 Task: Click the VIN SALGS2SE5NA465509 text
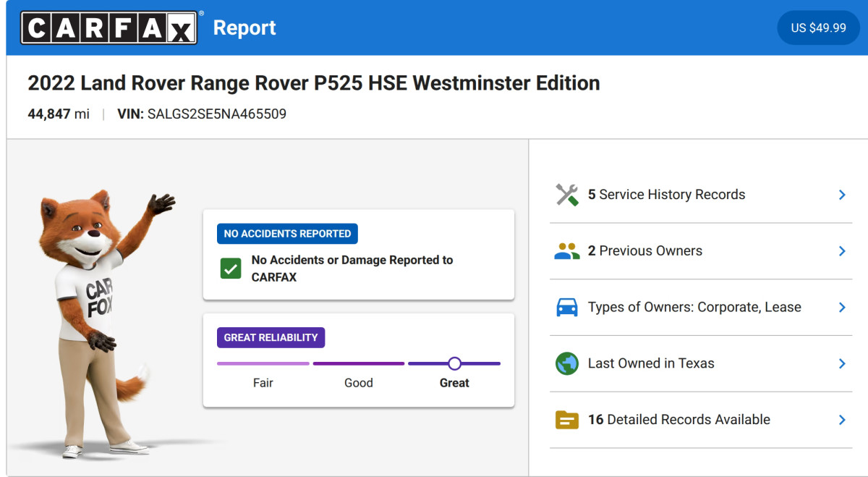pyautogui.click(x=202, y=114)
